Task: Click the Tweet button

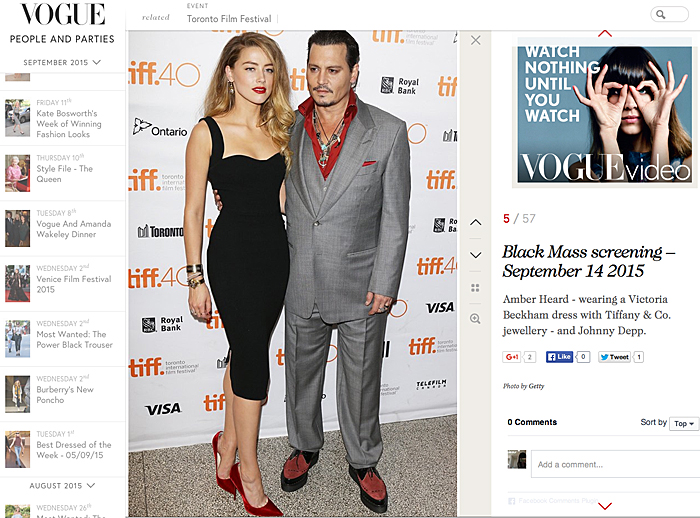Action: tap(614, 357)
